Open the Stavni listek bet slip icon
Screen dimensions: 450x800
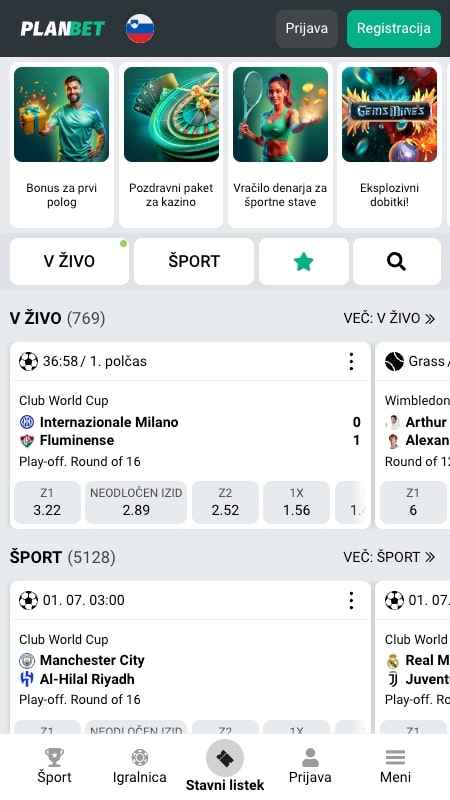coord(225,758)
